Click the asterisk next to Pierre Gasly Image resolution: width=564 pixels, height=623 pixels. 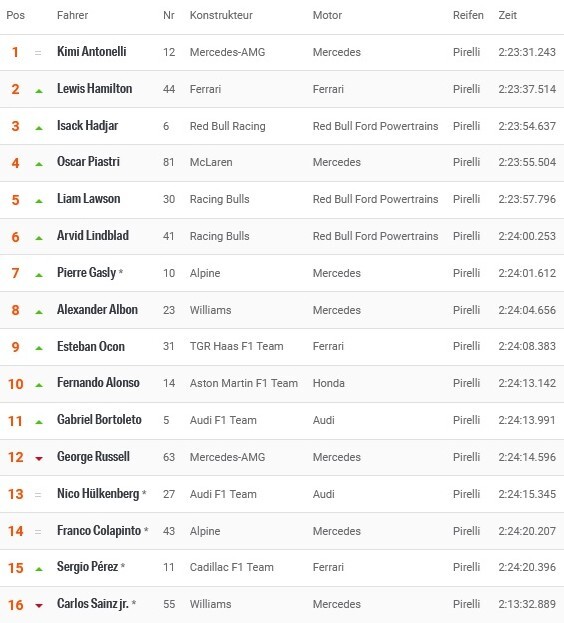pos(121,272)
